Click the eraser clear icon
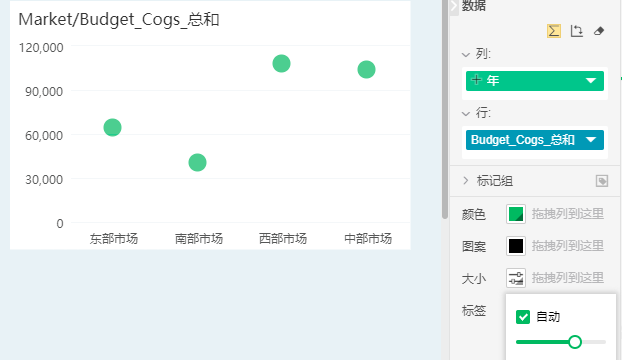 [x=599, y=31]
